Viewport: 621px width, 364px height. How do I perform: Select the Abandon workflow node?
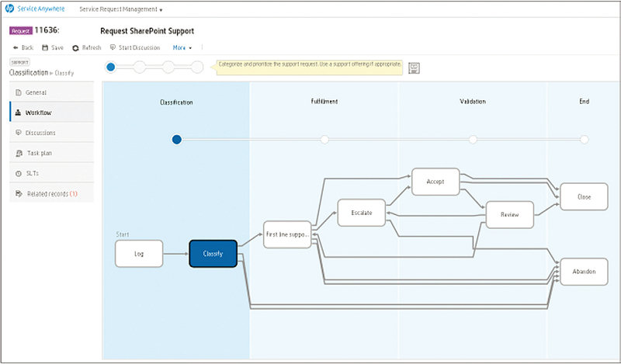tap(584, 271)
